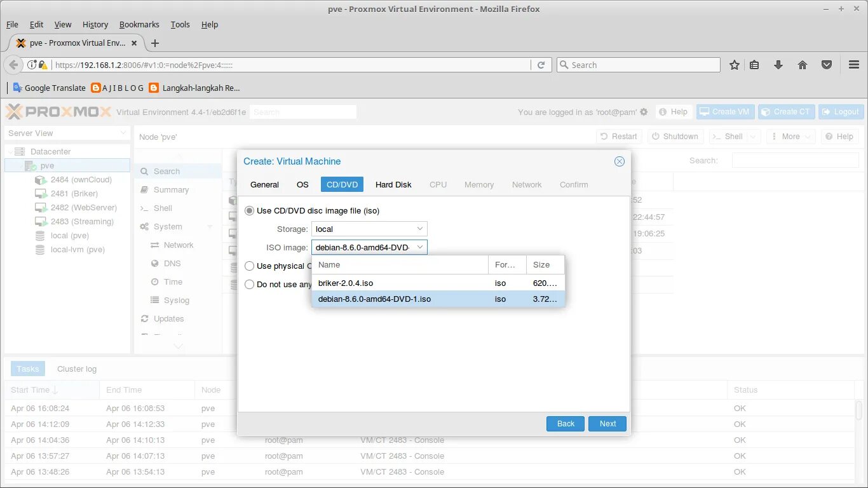868x488 pixels.
Task: Click the Firefox Search input field
Action: (x=638, y=65)
